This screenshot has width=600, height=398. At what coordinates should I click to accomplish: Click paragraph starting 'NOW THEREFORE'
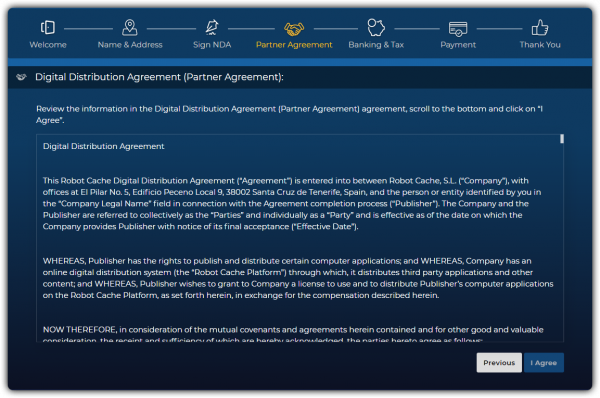tap(293, 334)
